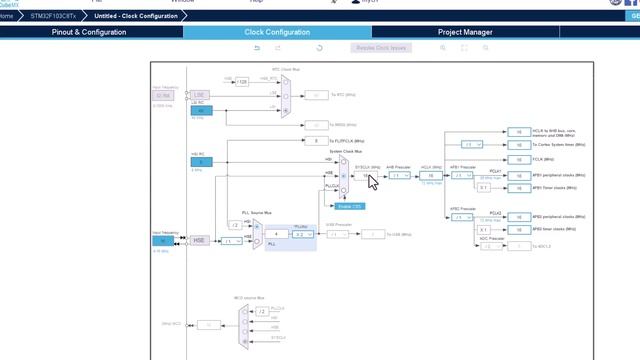Click the Enable CSS button
640x360 pixels.
point(350,207)
